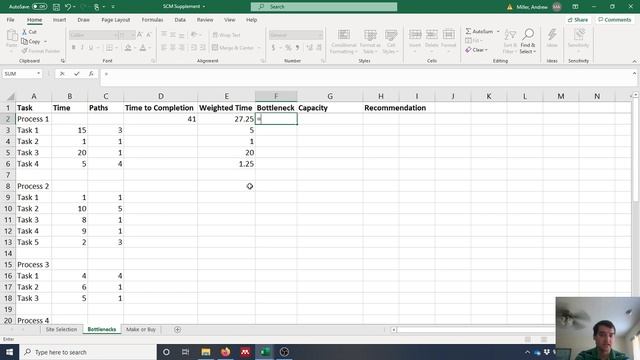640x360 pixels.
Task: Customize Quick Access Toolbar dropdown
Action: 113,7
